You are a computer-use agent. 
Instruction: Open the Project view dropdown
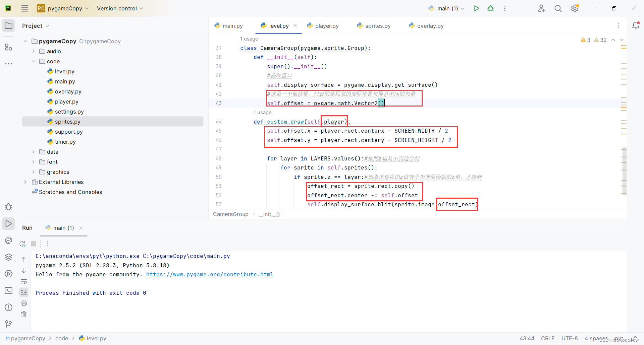point(36,26)
